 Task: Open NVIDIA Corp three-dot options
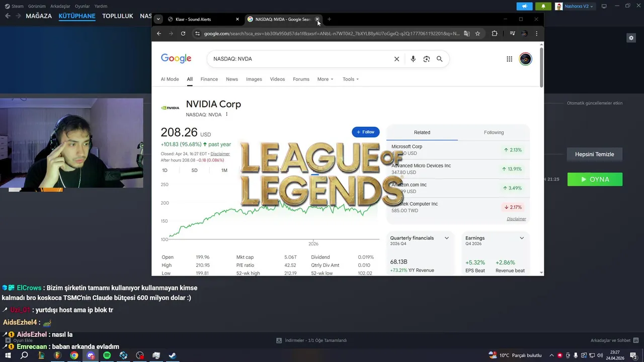227,114
